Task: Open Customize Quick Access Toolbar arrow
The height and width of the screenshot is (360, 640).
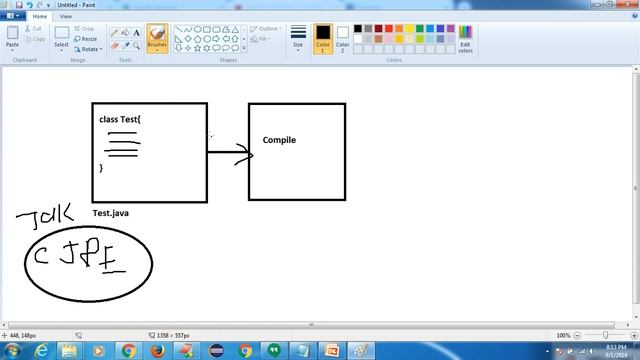Action: click(49, 5)
